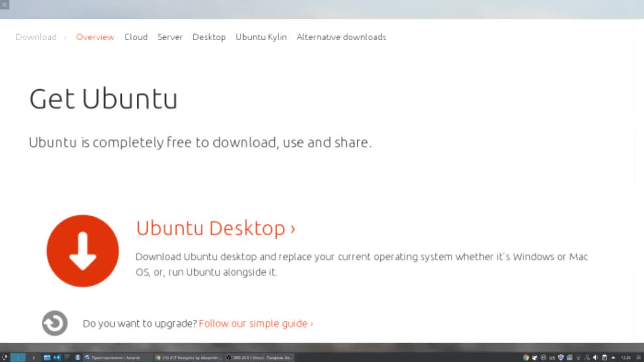The width and height of the screenshot is (644, 362).
Task: Click the removable storage tray icon
Action: [x=570, y=357]
